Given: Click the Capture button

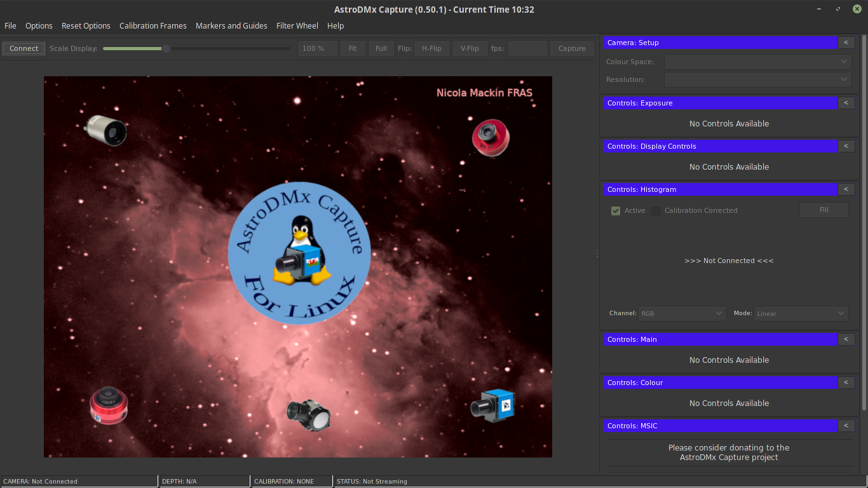Looking at the screenshot, I should [572, 48].
